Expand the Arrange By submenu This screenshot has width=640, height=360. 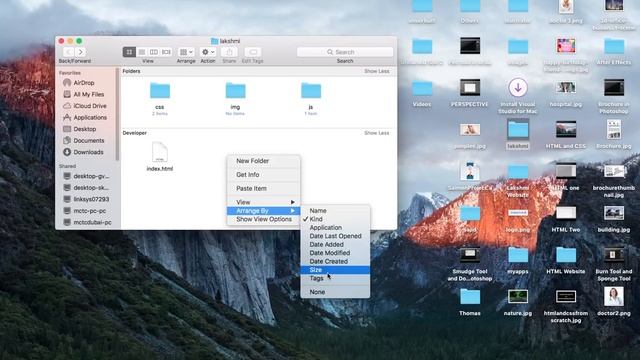tap(264, 211)
